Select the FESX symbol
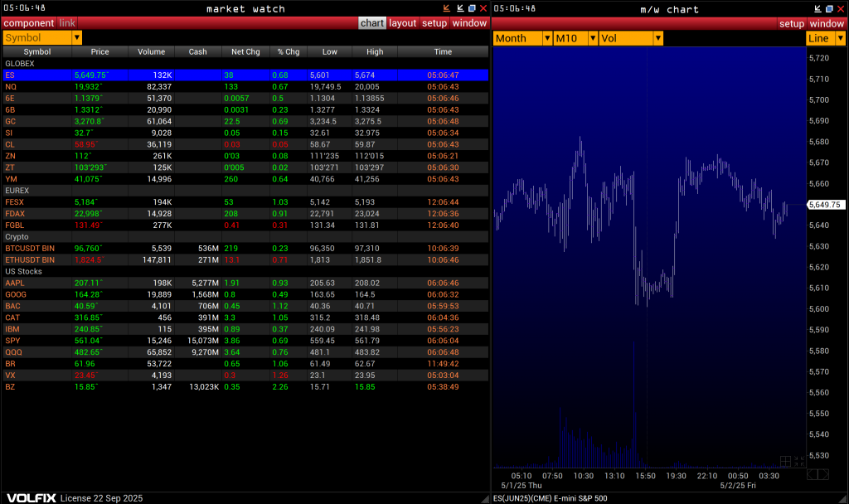 pyautogui.click(x=15, y=202)
